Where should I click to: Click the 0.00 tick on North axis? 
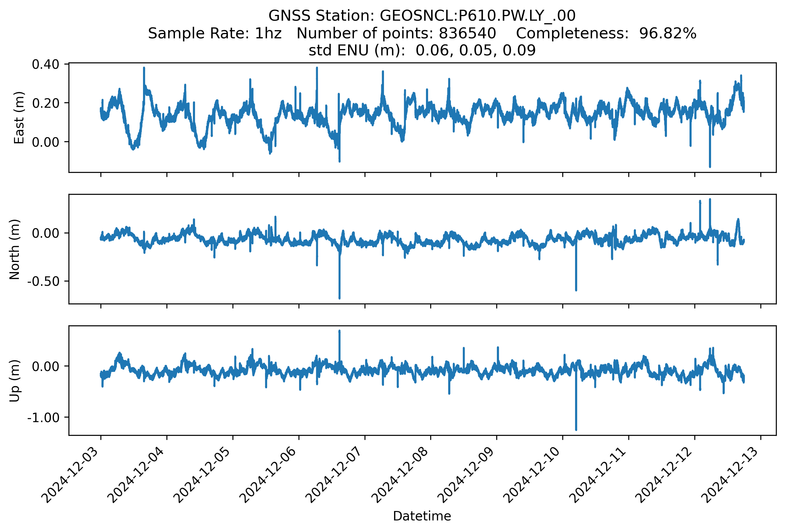point(46,233)
